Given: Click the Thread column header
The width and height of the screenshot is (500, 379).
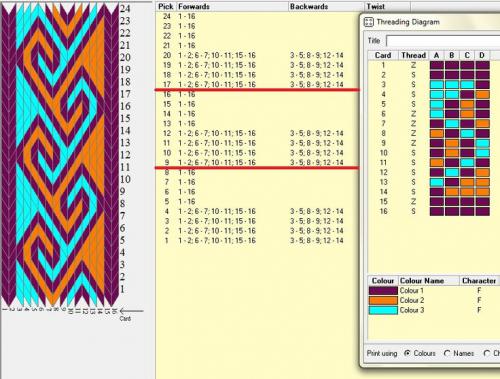Looking at the screenshot, I should (x=413, y=55).
